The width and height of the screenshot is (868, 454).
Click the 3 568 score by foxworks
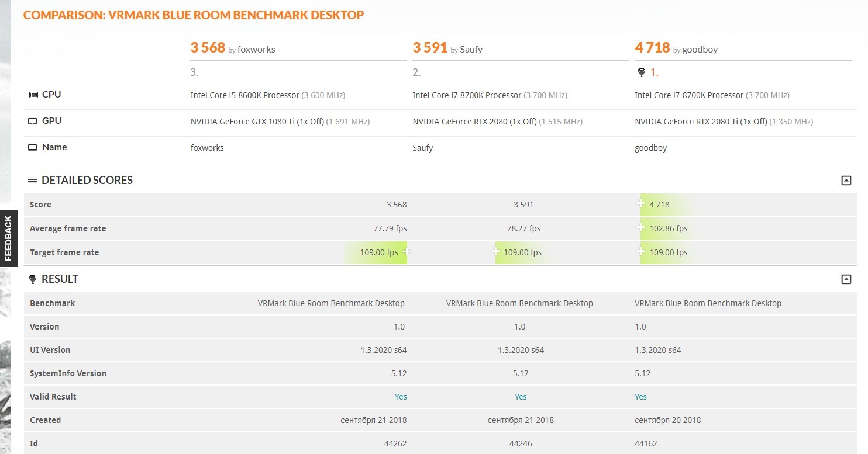tap(208, 48)
